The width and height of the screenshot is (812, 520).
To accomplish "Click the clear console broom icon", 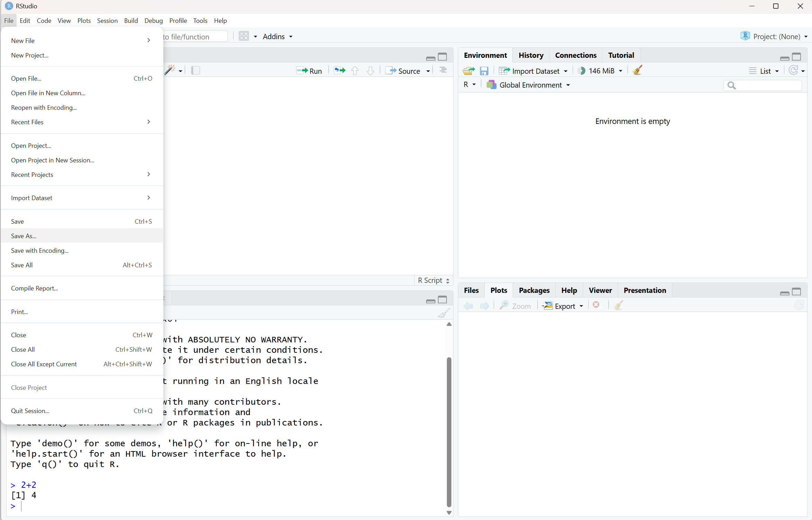I will tap(443, 313).
